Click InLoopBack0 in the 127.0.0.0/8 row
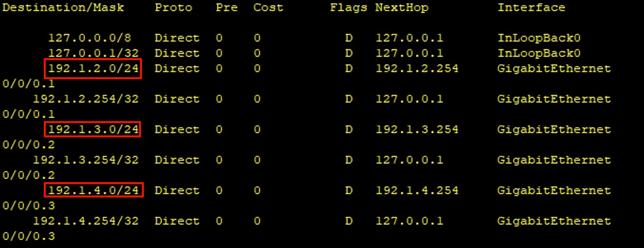The width and height of the screenshot is (644, 248). pyautogui.click(x=539, y=38)
